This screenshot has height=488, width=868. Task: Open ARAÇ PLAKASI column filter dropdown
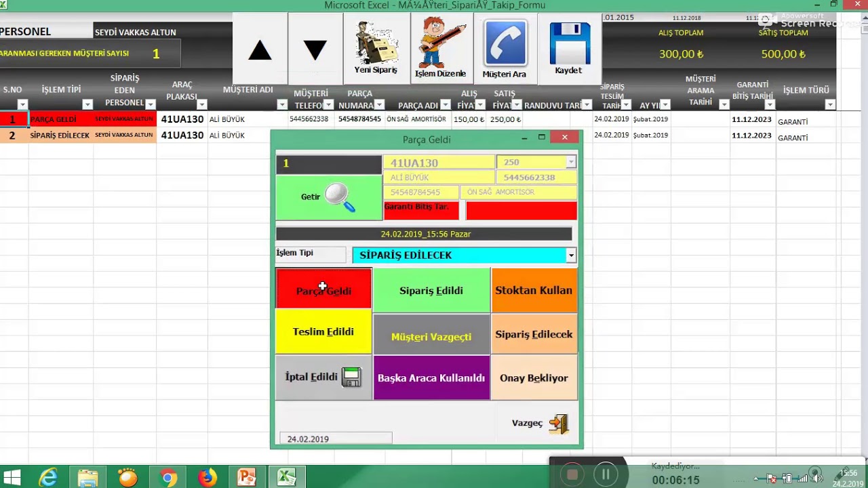point(201,104)
